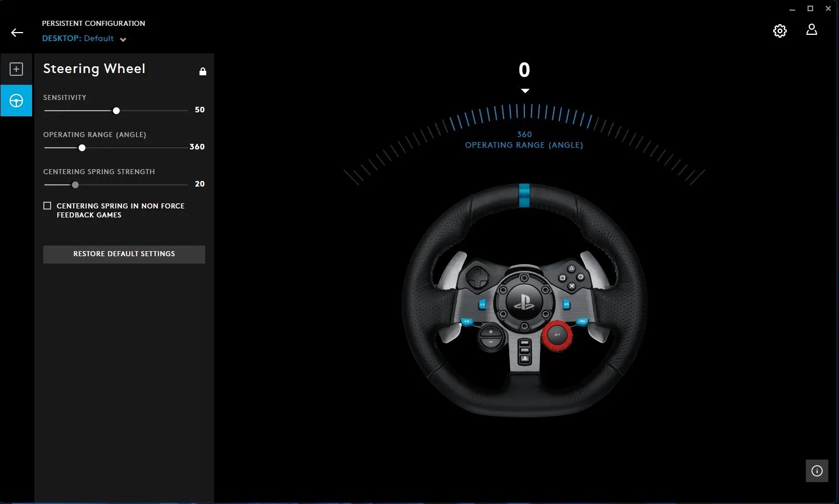The image size is (839, 504).
Task: Click the Steering Wheel panel title
Action: click(x=94, y=69)
